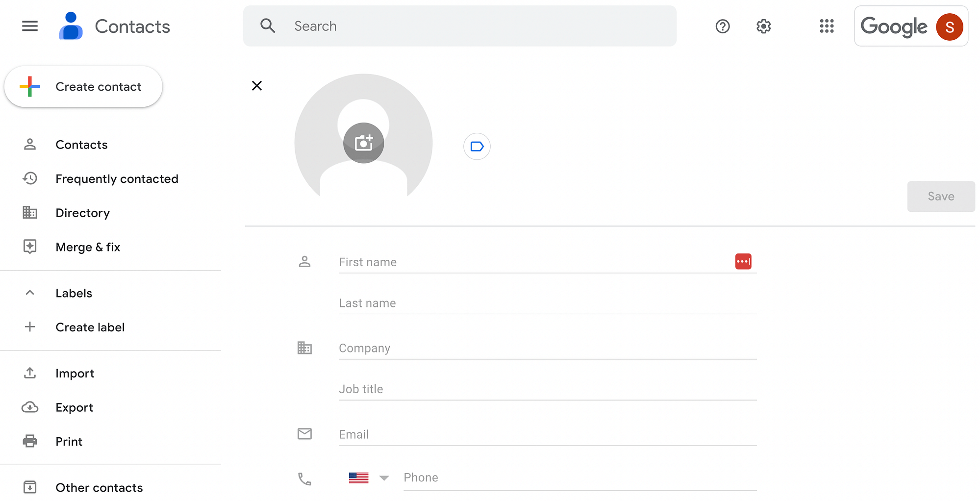
Task: Open the Export option
Action: pos(74,407)
